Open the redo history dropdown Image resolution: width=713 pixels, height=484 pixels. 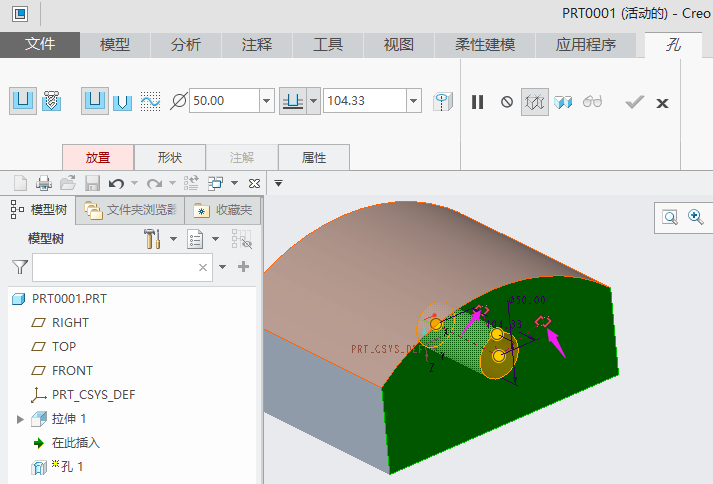point(172,183)
